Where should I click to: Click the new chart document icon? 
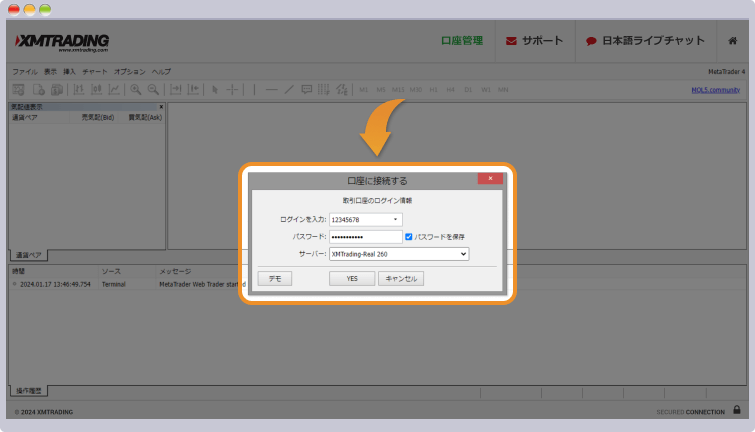[39, 90]
